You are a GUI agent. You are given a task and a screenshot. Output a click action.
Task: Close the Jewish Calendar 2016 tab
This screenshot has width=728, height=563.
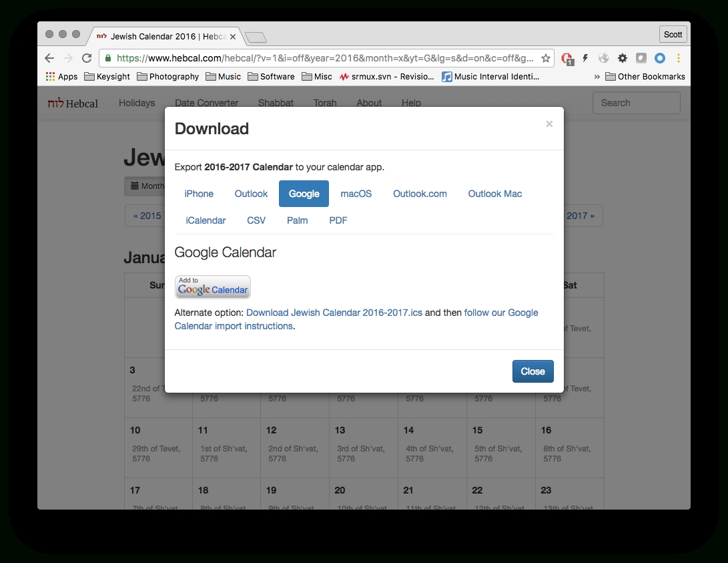coord(233,37)
